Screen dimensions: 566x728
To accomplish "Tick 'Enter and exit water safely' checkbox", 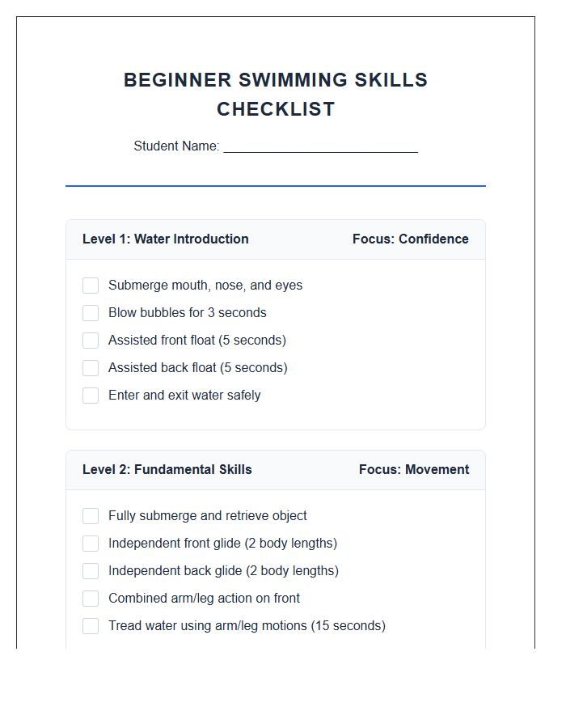I will click(91, 396).
